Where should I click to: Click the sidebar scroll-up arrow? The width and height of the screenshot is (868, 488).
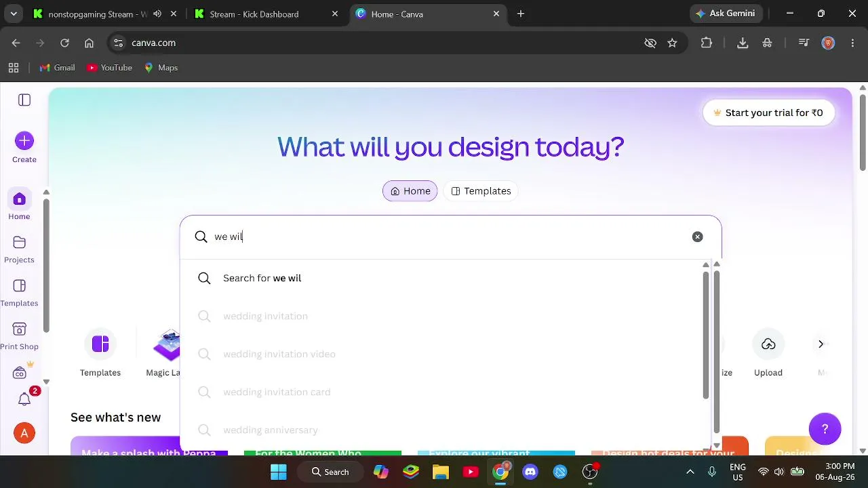pyautogui.click(x=46, y=192)
